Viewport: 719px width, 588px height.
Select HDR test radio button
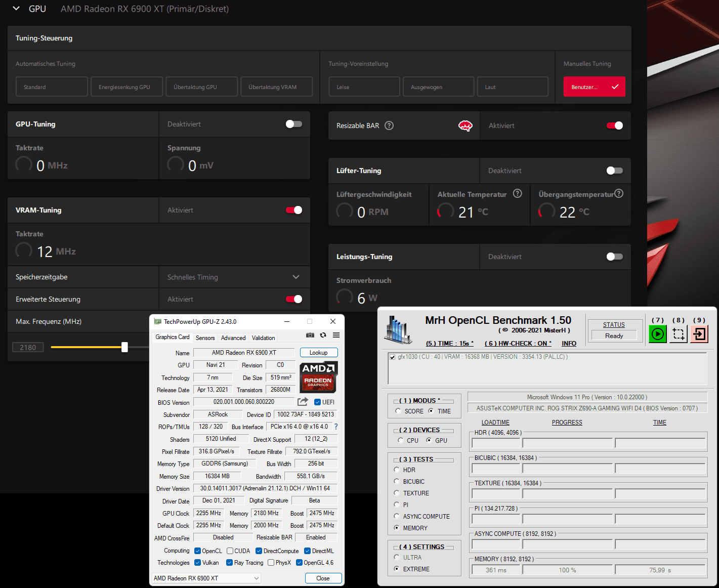pyautogui.click(x=397, y=470)
